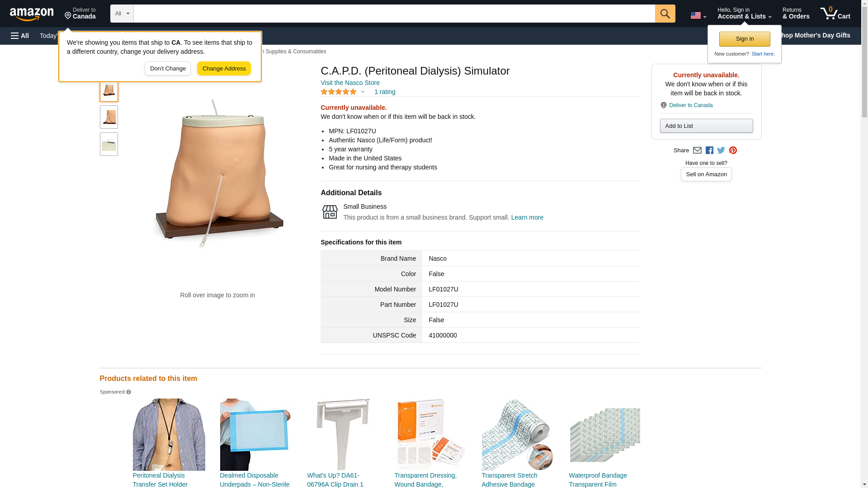The height and width of the screenshot is (488, 868).
Task: Expand the All search category dropdown
Action: [x=122, y=14]
